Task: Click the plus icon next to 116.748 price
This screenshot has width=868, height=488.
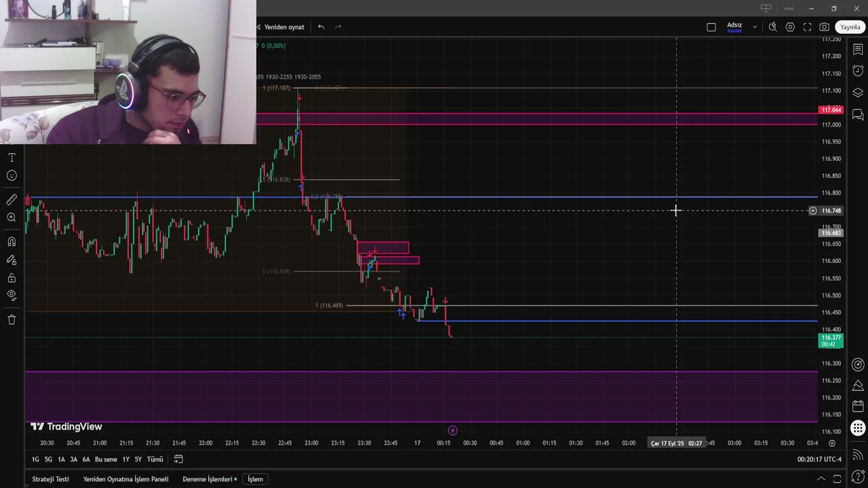Action: tap(813, 211)
